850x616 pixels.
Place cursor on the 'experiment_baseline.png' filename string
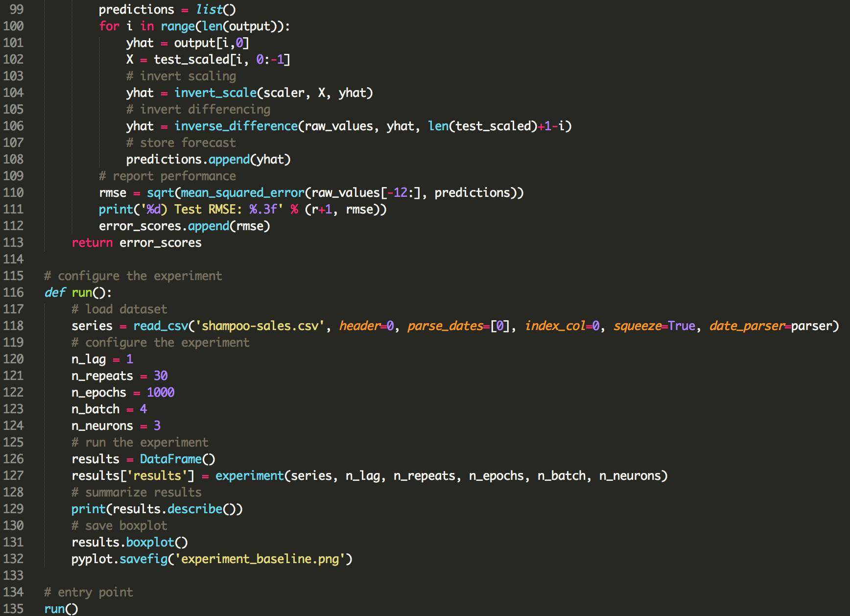tap(260, 559)
